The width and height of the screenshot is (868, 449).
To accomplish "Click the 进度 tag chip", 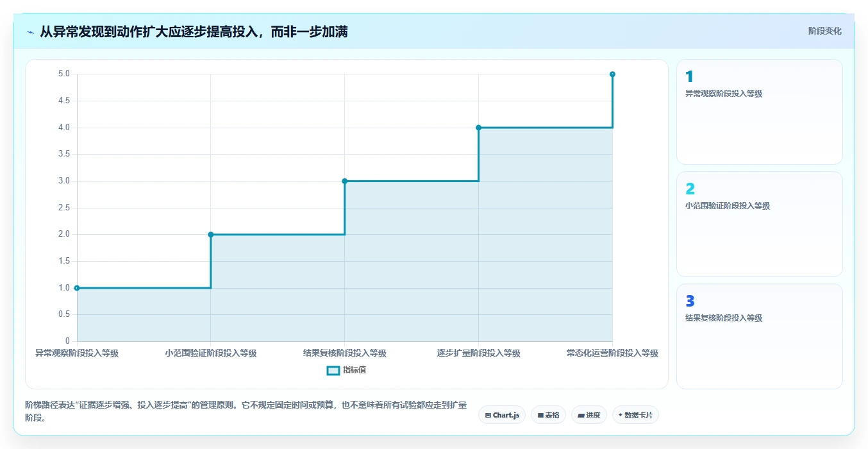I will (x=588, y=415).
